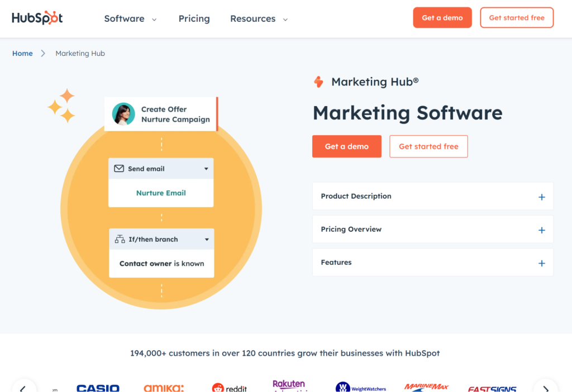This screenshot has width=572, height=392.
Task: Advance the customer logo carousel with right arrow
Action: coord(546,386)
